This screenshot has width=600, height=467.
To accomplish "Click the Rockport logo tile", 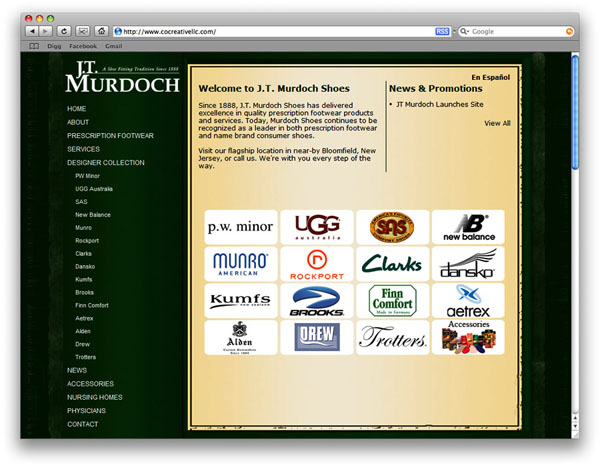I will [316, 264].
